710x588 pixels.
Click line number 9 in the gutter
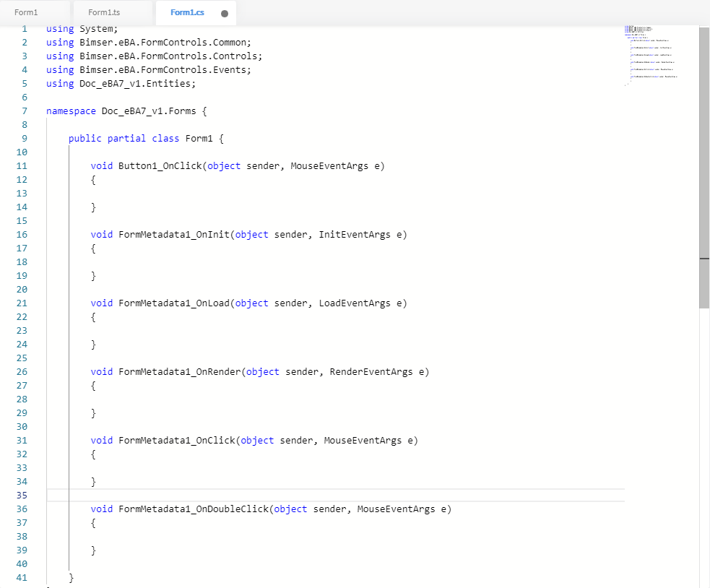[x=24, y=138]
